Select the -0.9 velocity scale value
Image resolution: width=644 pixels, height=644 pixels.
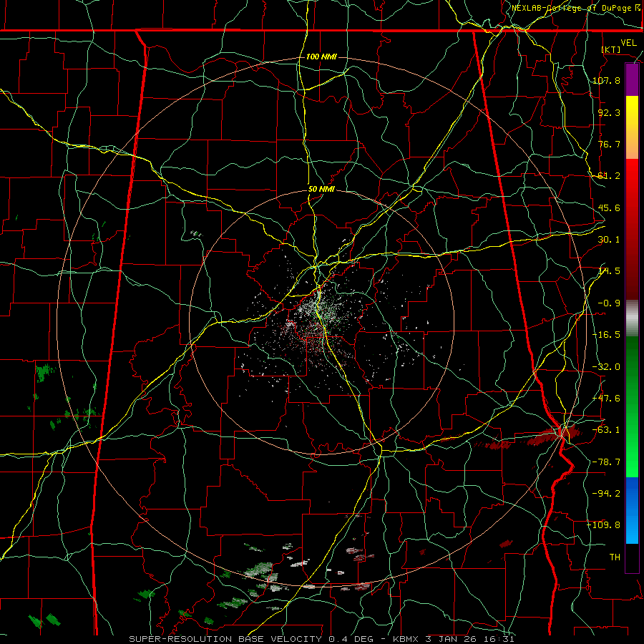[x=609, y=303]
